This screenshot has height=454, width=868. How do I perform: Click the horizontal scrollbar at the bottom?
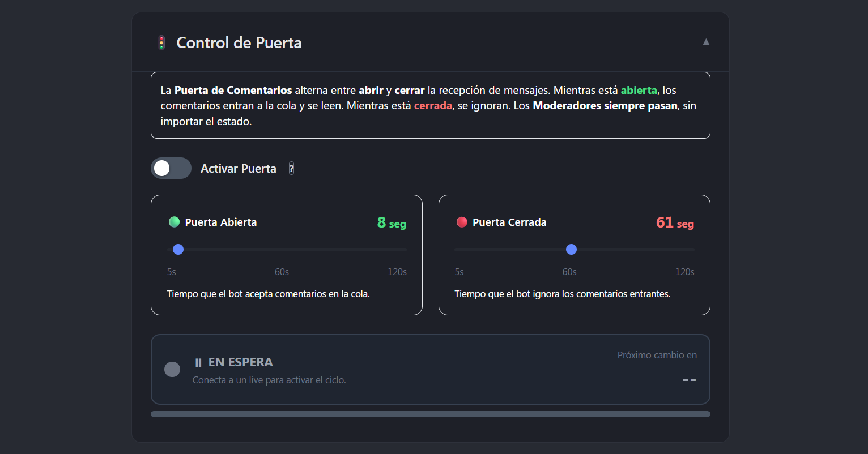coord(430,414)
